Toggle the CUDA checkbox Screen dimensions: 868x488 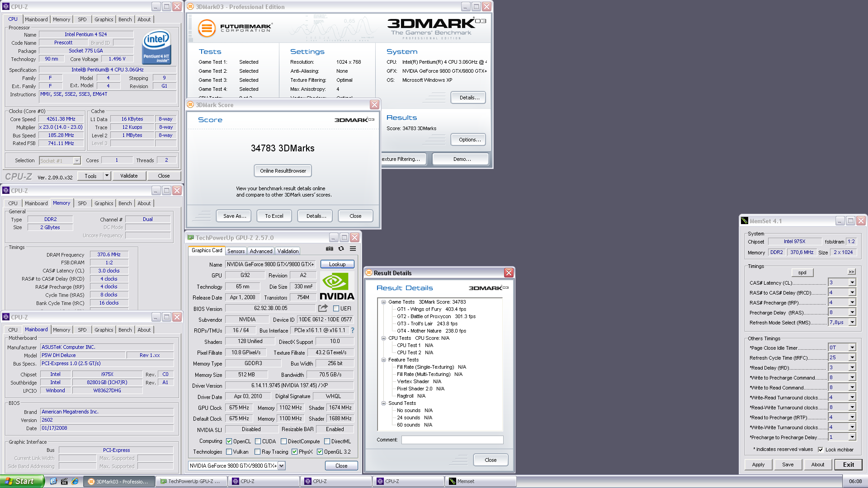pos(258,441)
